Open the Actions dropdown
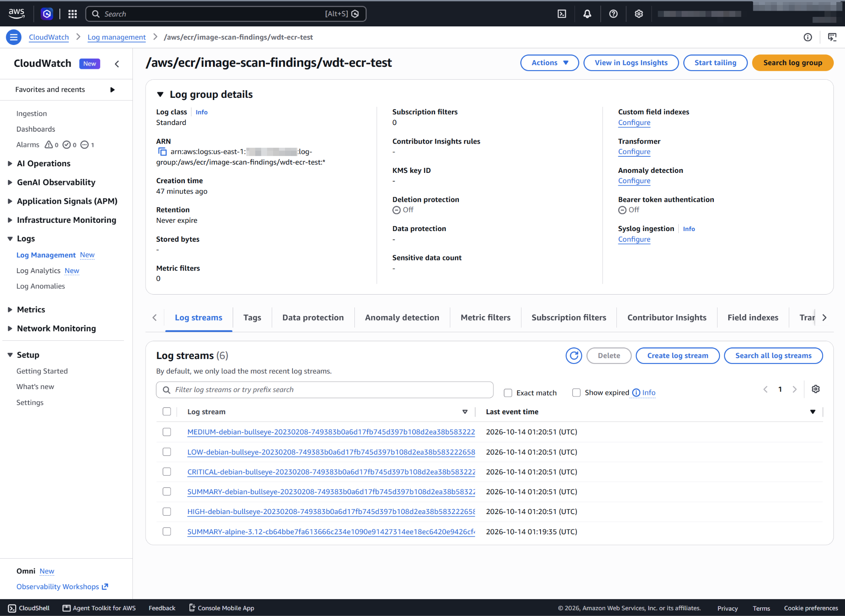 550,63
